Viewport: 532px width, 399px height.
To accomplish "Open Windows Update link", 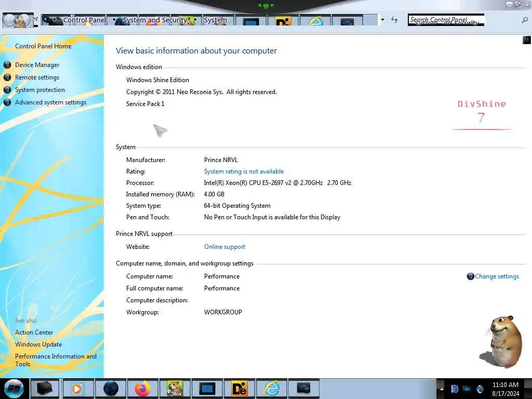I will (x=38, y=344).
